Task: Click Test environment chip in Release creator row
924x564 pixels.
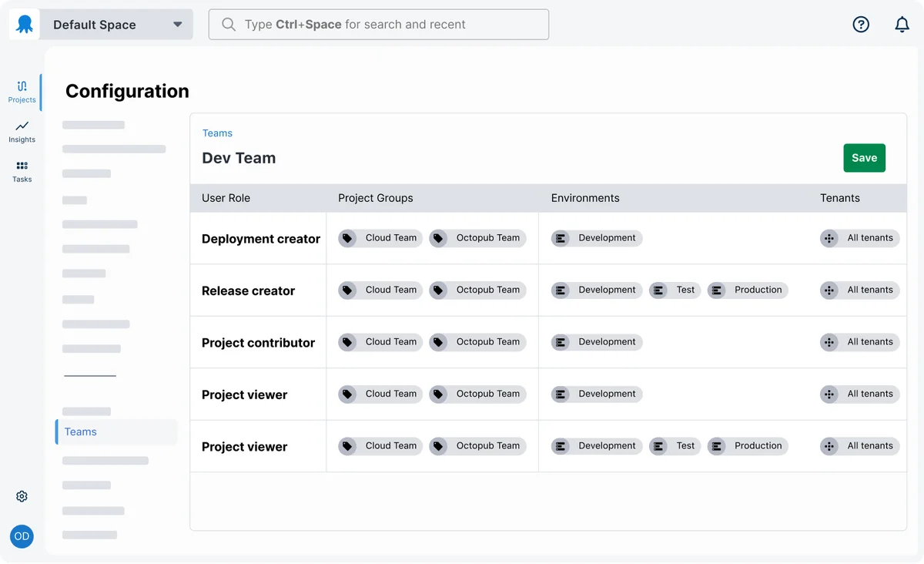Action: point(675,290)
